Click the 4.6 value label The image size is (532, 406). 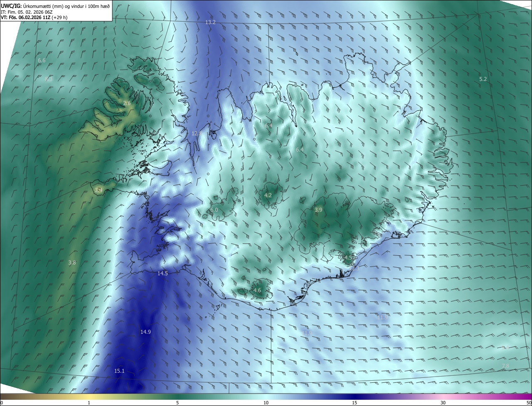(257, 291)
